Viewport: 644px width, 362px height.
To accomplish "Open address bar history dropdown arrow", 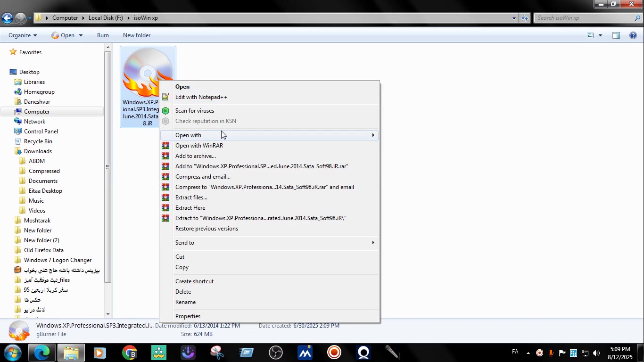I will 514,18.
